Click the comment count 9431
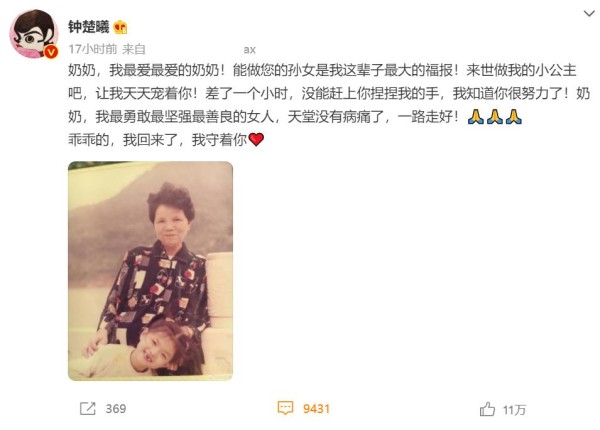600x430 pixels. [x=316, y=409]
